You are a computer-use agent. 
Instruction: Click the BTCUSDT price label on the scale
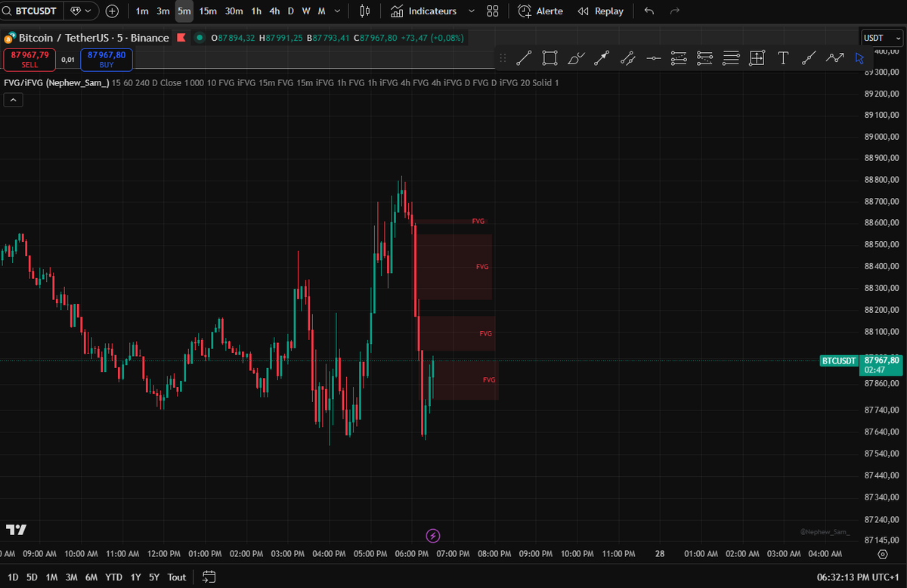[840, 361]
